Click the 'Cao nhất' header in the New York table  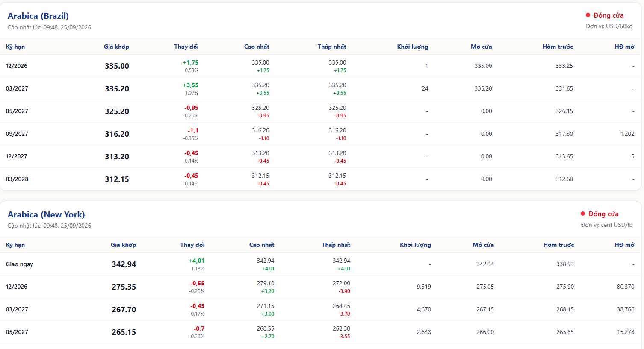click(262, 245)
